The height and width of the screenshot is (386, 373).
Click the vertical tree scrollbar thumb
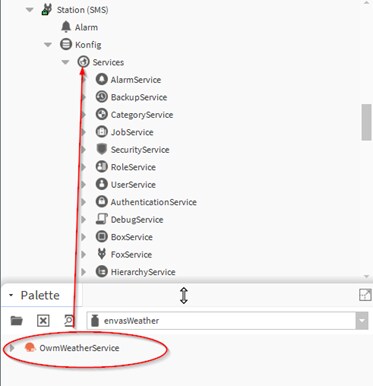click(x=367, y=122)
